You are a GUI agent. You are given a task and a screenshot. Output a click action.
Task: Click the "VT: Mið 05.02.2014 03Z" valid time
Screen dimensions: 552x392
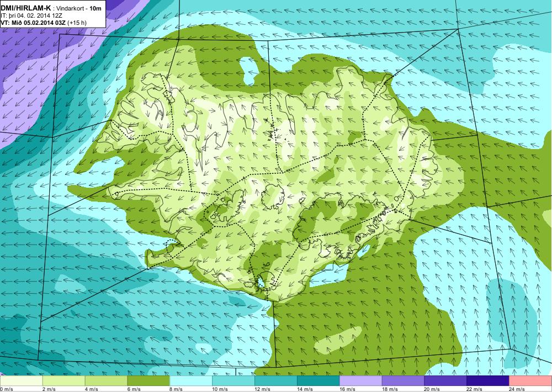pos(33,23)
